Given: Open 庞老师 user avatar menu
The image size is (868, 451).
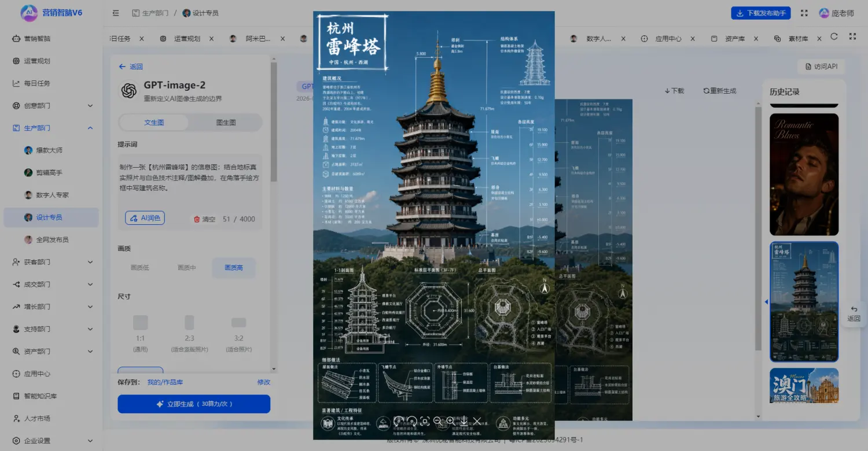Looking at the screenshot, I should tap(837, 13).
